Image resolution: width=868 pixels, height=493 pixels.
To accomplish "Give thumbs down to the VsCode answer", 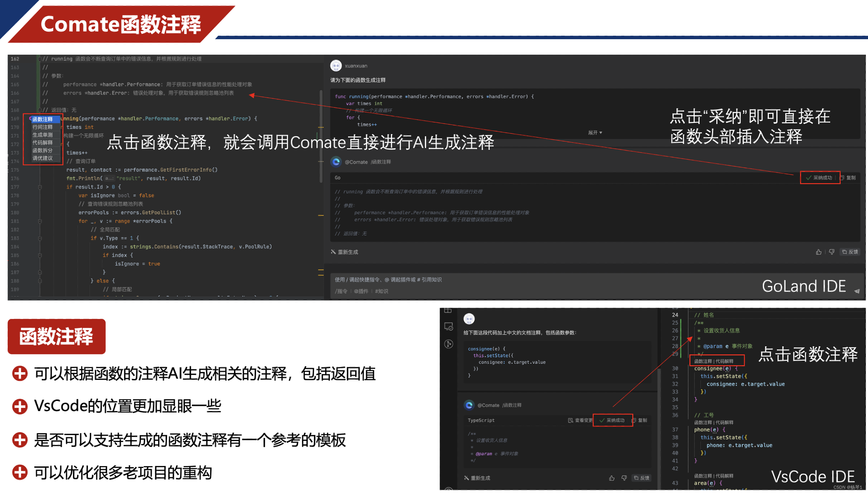I will coord(624,478).
